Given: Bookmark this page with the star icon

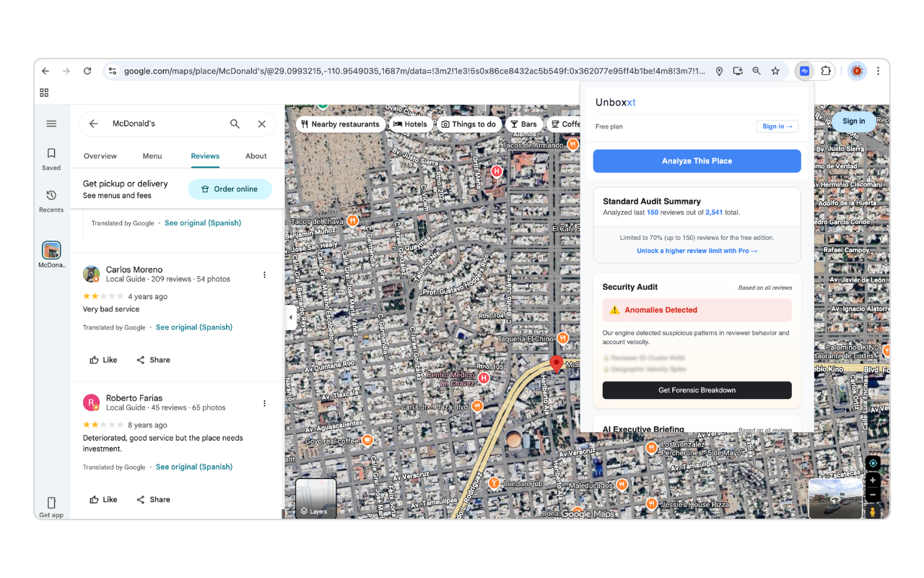Looking at the screenshot, I should coord(775,71).
